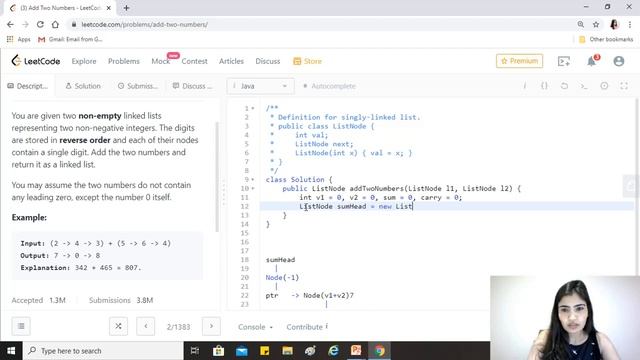Viewport: 640px width, 360px height.
Task: Click the Premium button
Action: tap(520, 61)
